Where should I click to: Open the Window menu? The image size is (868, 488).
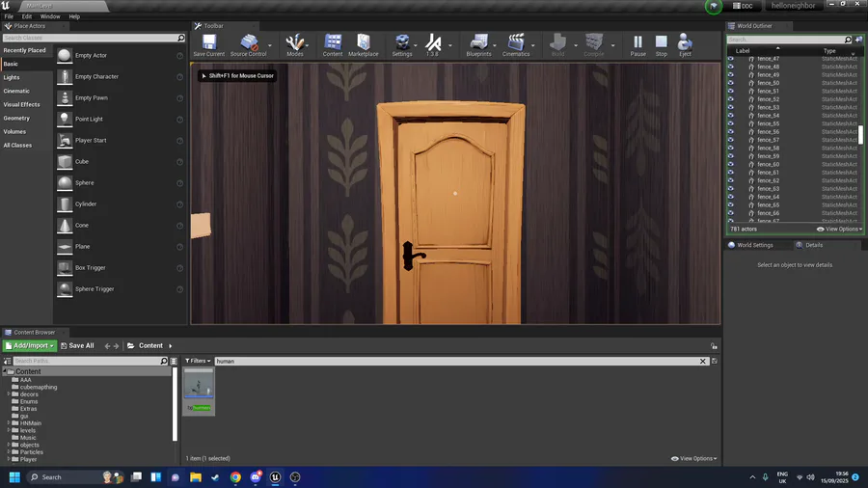[x=50, y=16]
